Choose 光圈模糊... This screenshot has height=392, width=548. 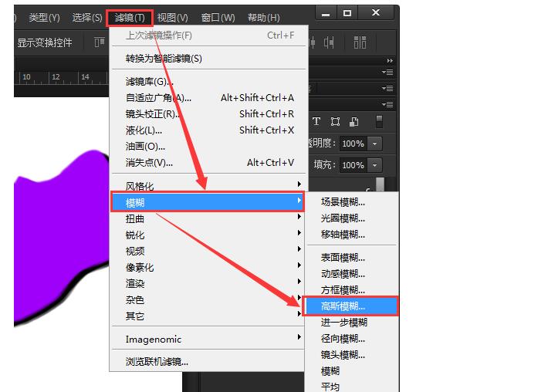point(352,218)
